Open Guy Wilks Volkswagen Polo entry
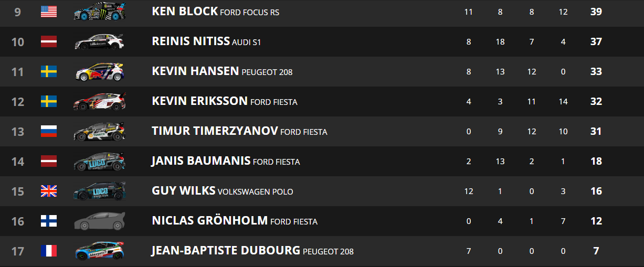The height and width of the screenshot is (267, 644). pos(223,191)
